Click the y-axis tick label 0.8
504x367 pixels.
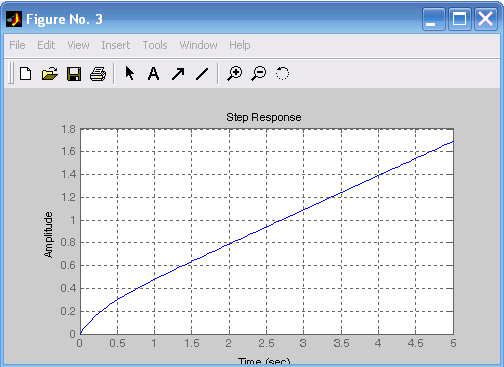(68, 243)
